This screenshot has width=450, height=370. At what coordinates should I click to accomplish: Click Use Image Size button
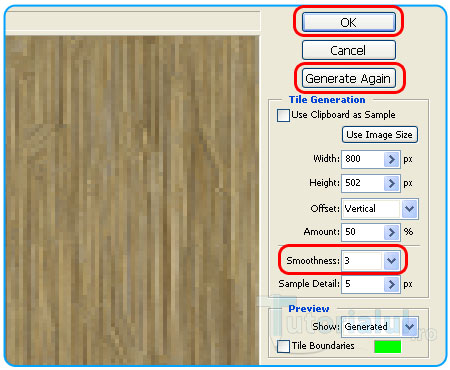click(380, 135)
